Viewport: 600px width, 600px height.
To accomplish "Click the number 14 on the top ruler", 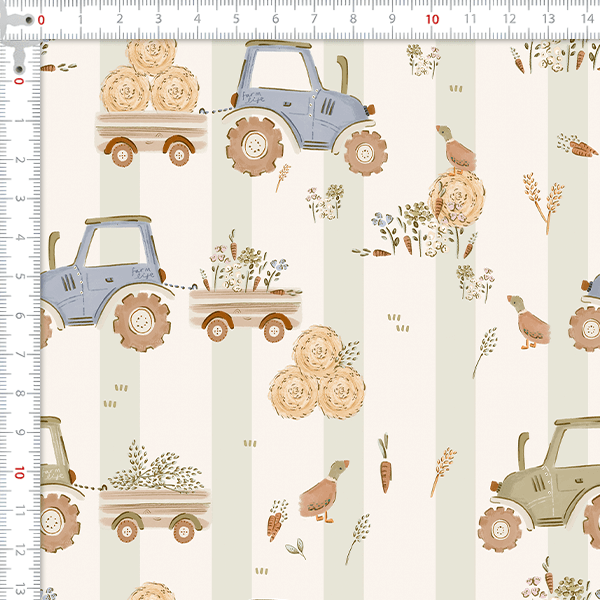I will click(586, 18).
